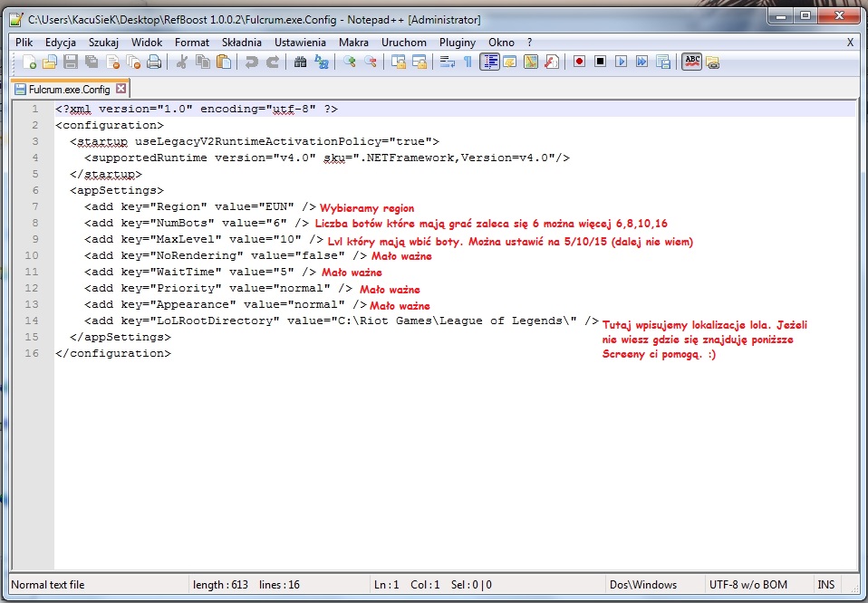868x603 pixels.
Task: Open the ? help menu
Action: tap(530, 42)
